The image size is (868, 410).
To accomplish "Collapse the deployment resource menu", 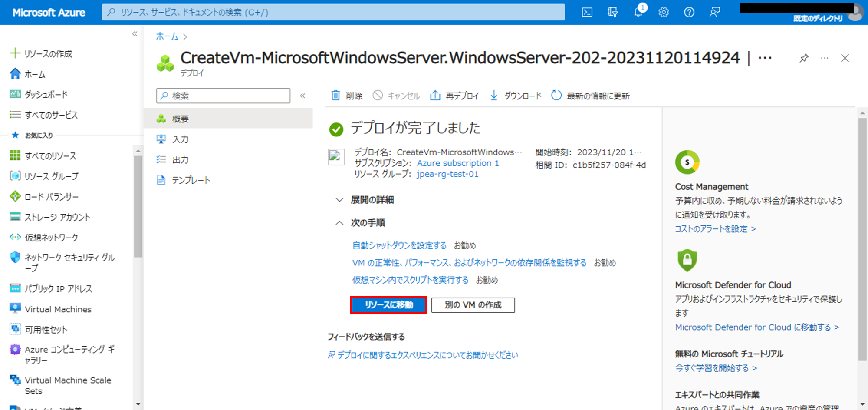I will click(302, 96).
